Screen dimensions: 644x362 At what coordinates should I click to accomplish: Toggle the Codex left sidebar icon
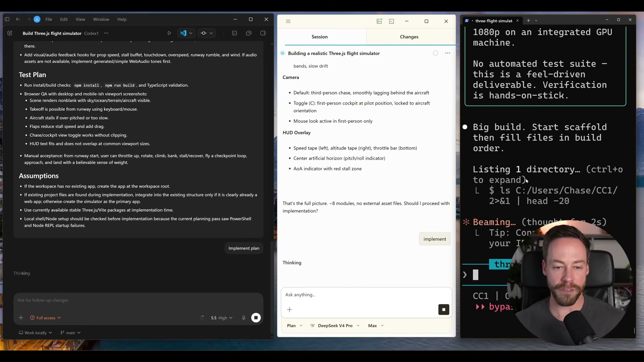point(7,19)
